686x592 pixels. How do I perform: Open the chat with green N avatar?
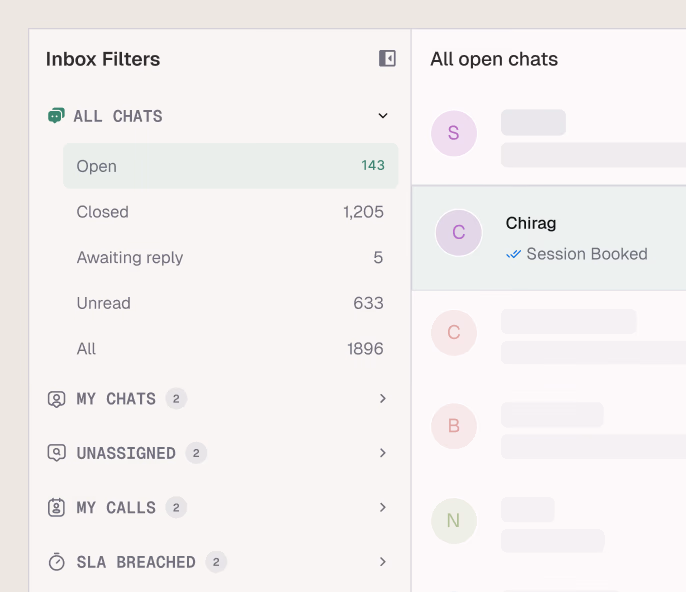[x=548, y=521]
